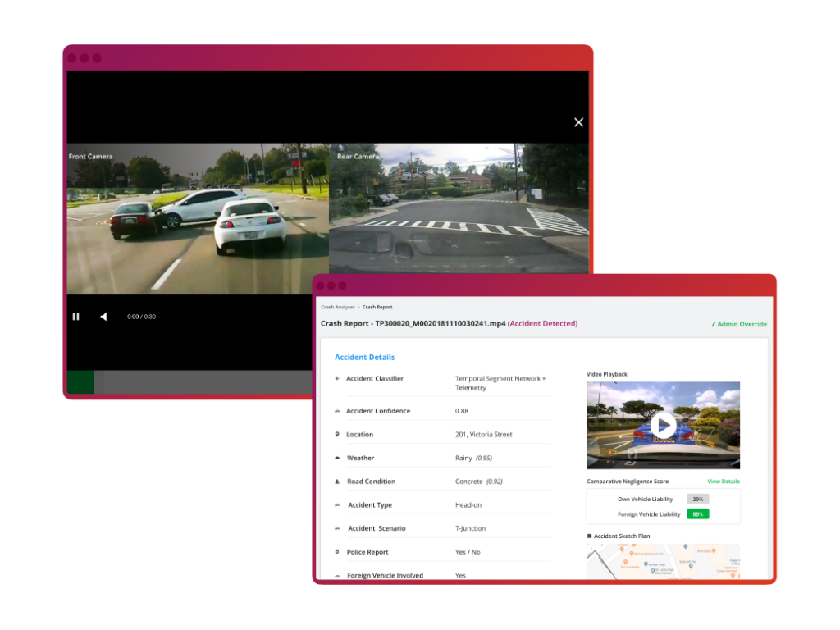Click the Accident Details heading
This screenshot has width=840, height=630.
pos(364,358)
